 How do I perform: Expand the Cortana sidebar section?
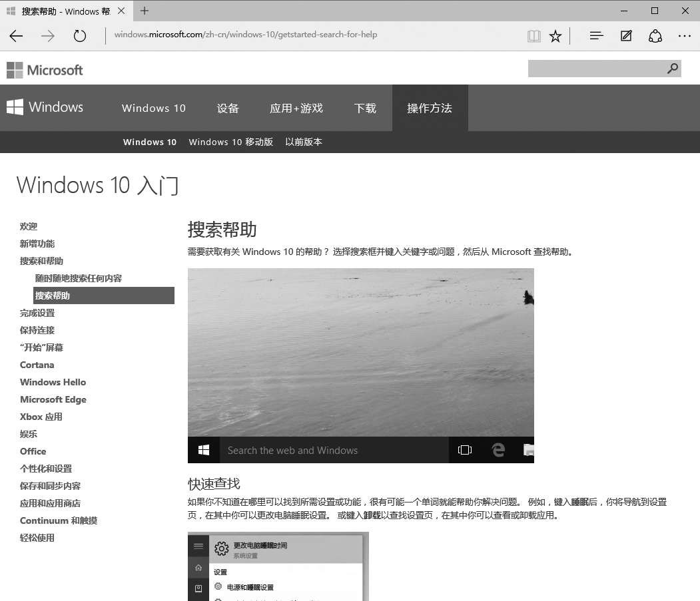37,365
